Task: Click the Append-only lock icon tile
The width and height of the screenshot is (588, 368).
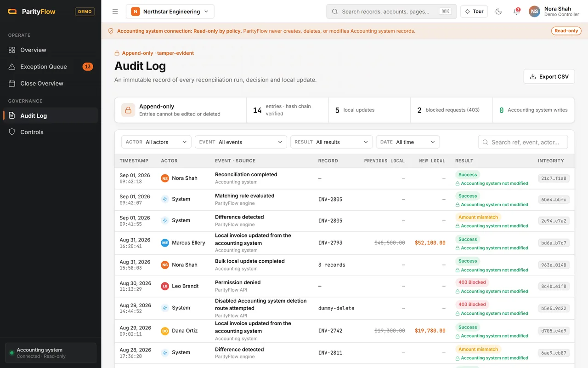Action: pos(128,110)
